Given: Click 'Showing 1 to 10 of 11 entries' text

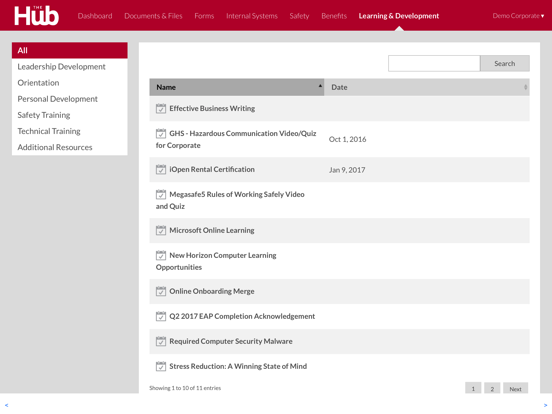Looking at the screenshot, I should point(185,388).
